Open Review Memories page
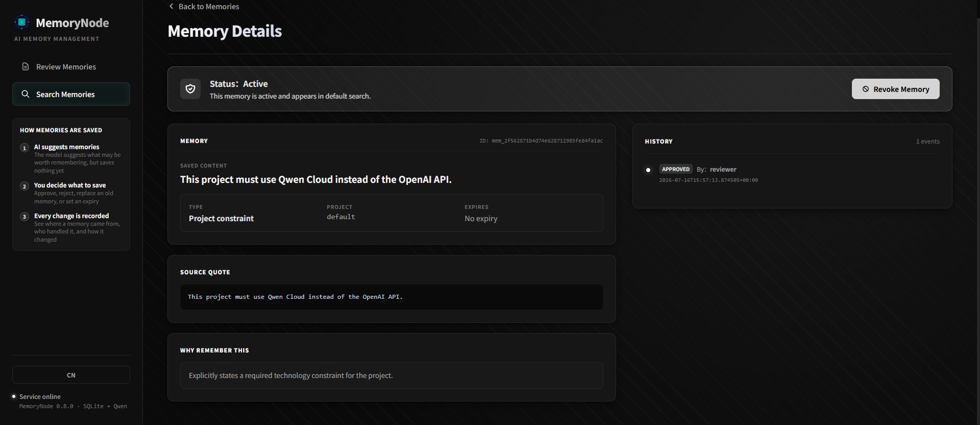This screenshot has width=980, height=425. [71, 66]
